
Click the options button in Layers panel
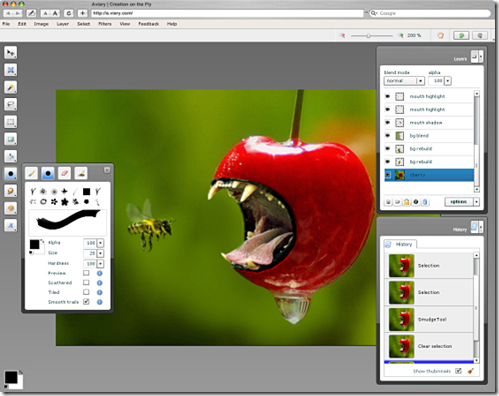[459, 202]
